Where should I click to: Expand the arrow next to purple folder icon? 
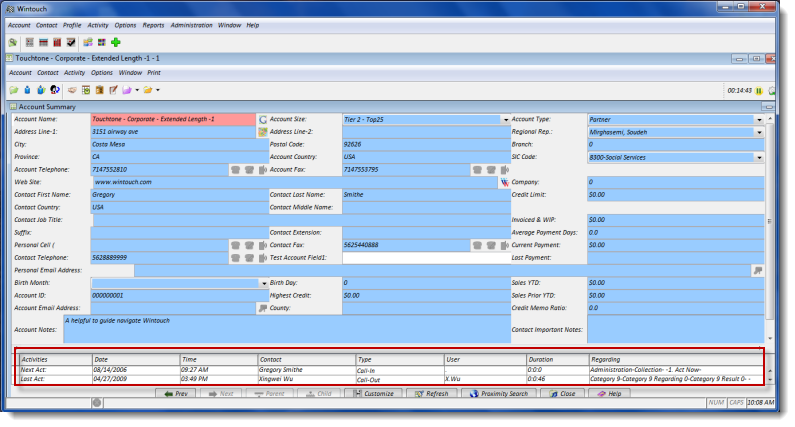pos(137,90)
